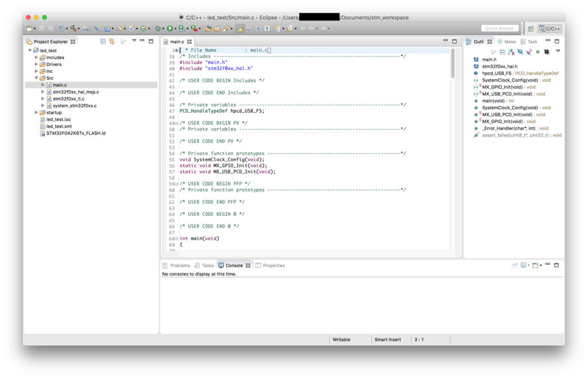Select led_test.ioc file
The image size is (588, 378).
click(x=59, y=119)
